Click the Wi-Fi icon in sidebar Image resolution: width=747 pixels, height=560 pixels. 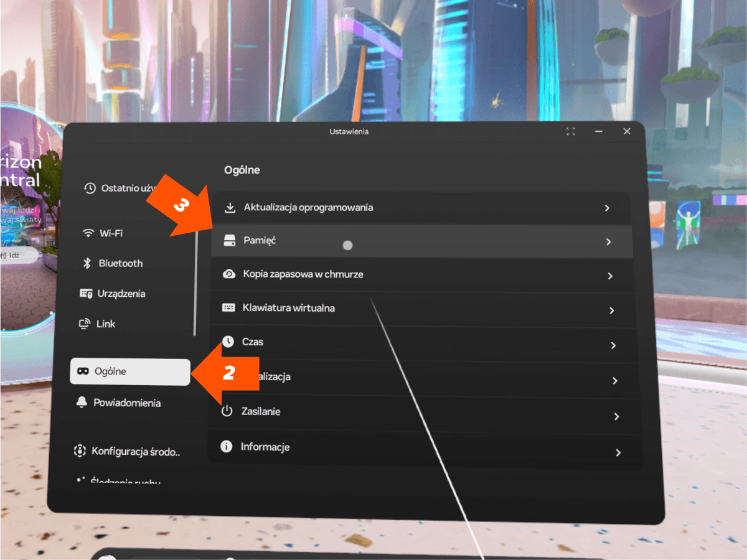pos(88,233)
